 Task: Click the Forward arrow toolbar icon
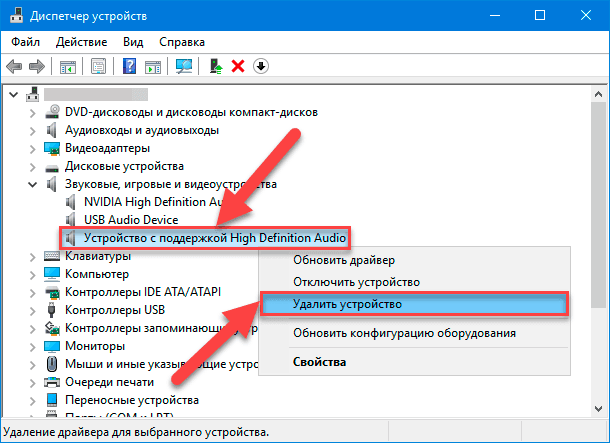(x=37, y=66)
